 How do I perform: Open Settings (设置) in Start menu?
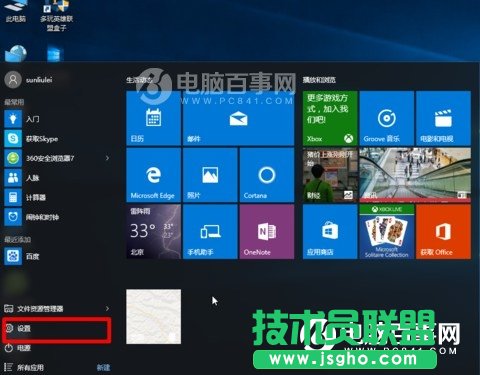(x=57, y=329)
